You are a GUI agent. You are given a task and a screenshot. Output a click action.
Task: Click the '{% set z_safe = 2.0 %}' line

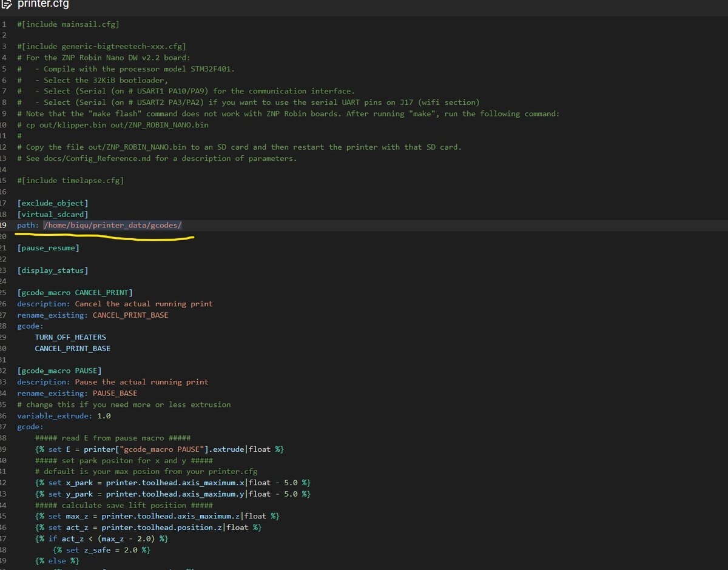tap(101, 550)
